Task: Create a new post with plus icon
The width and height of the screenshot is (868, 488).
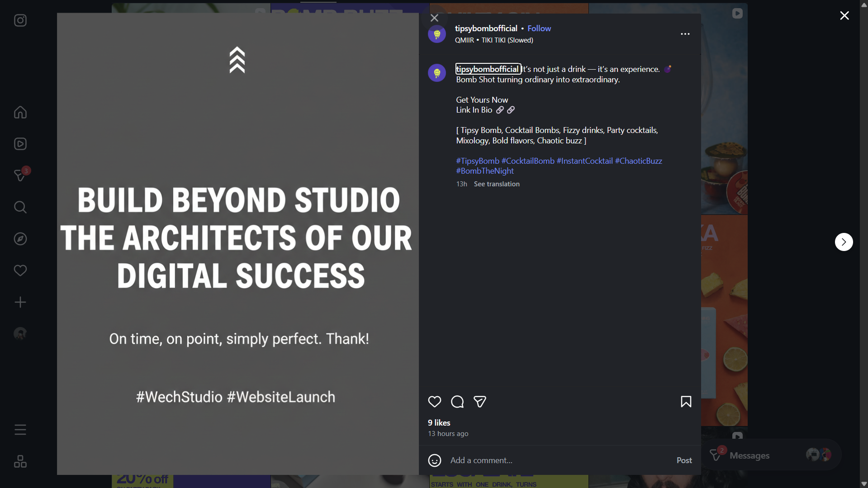Action: click(20, 302)
